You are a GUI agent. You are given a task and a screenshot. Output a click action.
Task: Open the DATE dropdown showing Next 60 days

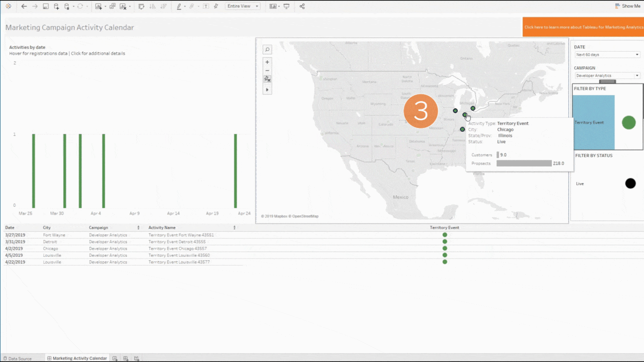tap(607, 55)
